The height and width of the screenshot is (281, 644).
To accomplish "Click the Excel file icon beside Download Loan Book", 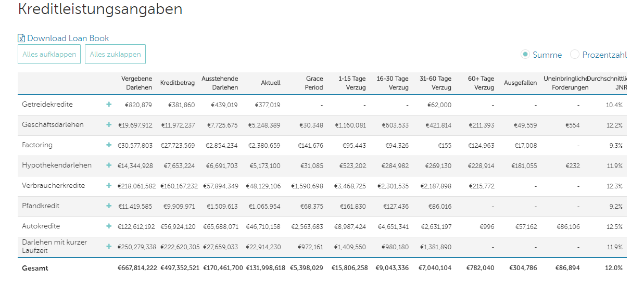I will [x=21, y=39].
